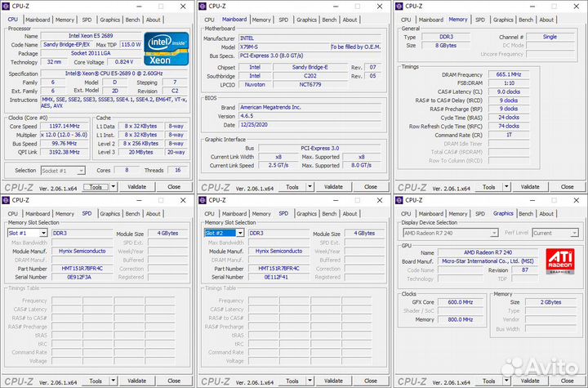The width and height of the screenshot is (588, 388).
Task: Click the Serial Number value '0E912F3A'
Action: tap(82, 277)
